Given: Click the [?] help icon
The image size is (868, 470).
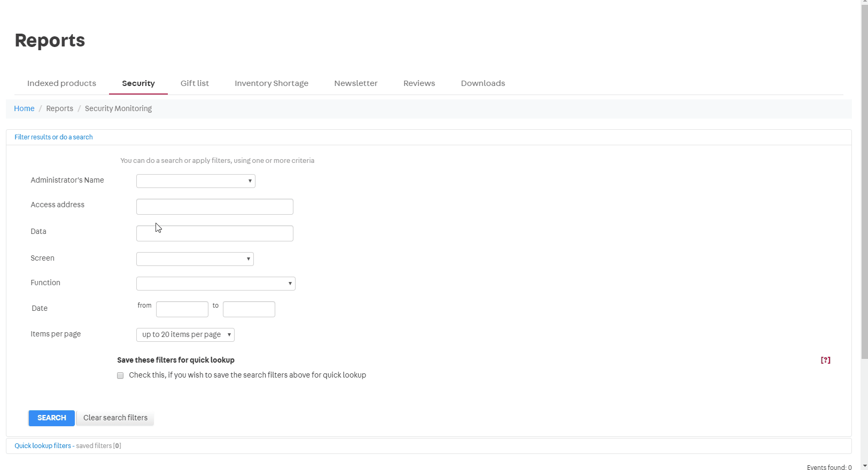Looking at the screenshot, I should (825, 360).
